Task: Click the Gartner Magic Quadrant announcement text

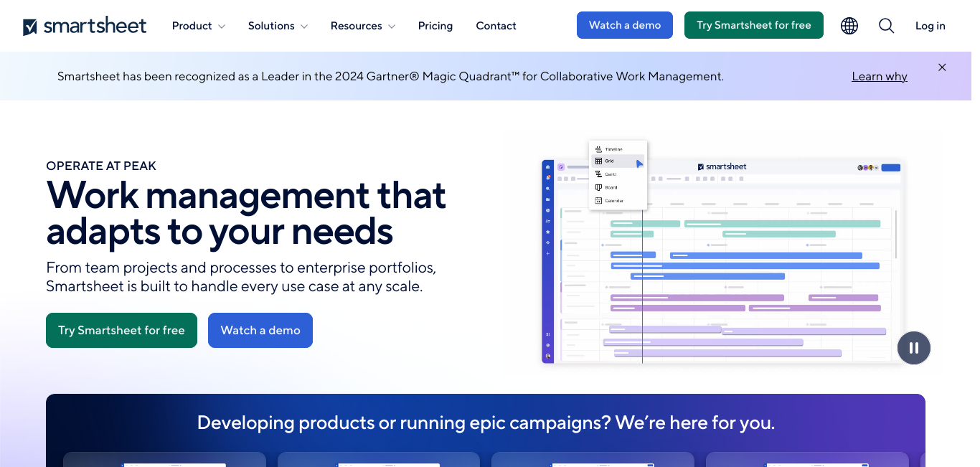Action: pos(390,76)
